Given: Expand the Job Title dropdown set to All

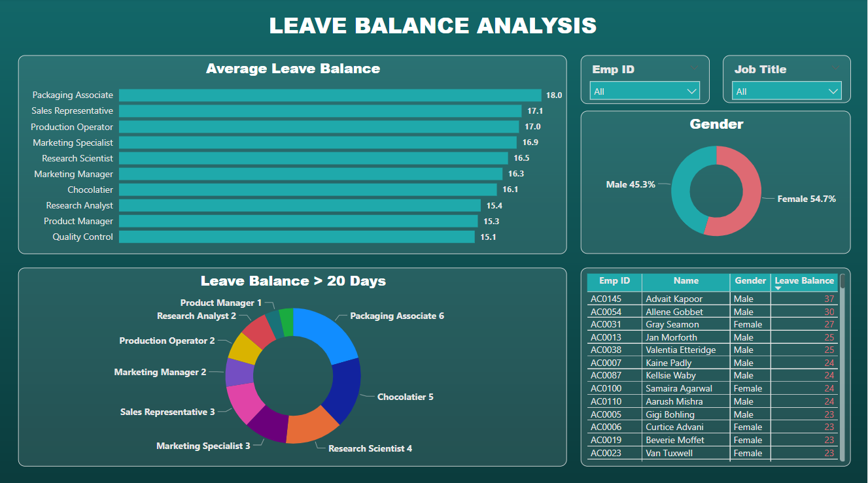Looking at the screenshot, I should click(x=786, y=91).
